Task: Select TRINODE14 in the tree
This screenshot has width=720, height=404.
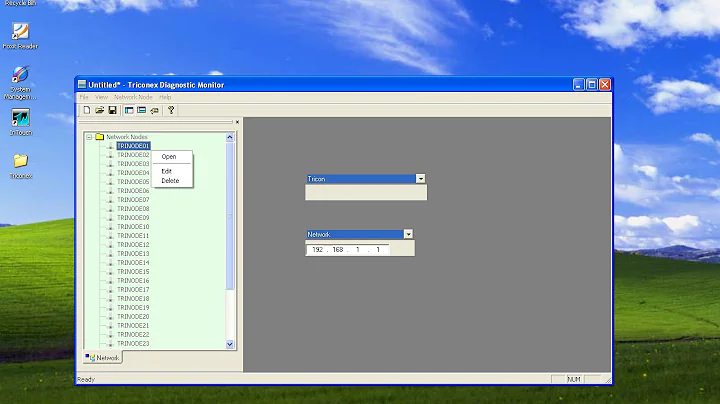Action: coord(133,263)
